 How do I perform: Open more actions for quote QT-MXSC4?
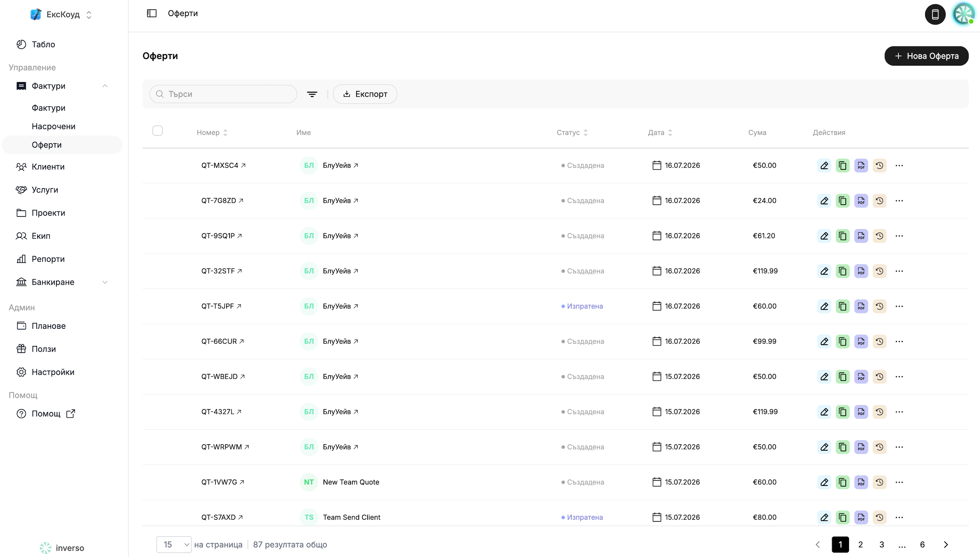tap(899, 166)
